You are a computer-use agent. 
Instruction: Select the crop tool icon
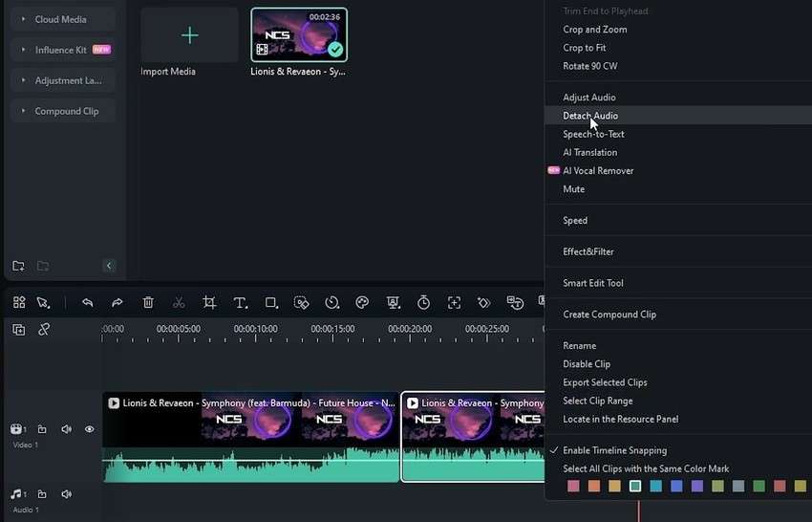click(209, 302)
